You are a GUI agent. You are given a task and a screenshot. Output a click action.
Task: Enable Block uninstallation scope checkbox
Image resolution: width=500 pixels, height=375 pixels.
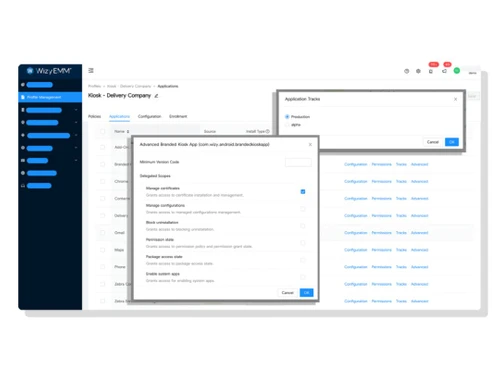pyautogui.click(x=303, y=226)
